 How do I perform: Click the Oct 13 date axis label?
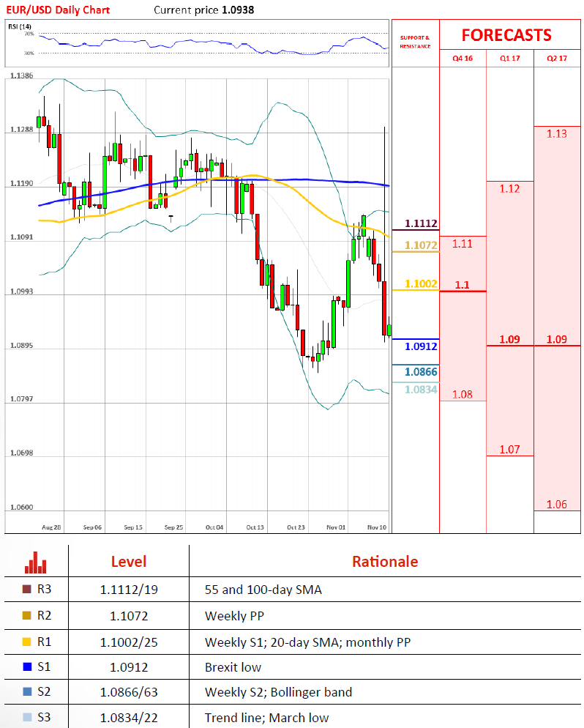pos(255,527)
